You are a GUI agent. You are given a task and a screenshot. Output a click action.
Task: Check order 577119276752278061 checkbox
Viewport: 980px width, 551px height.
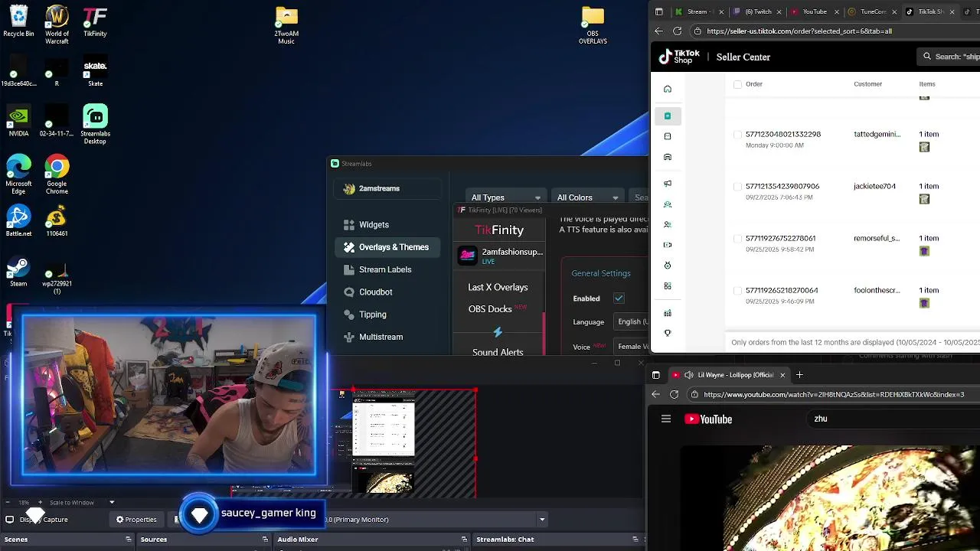coord(737,239)
